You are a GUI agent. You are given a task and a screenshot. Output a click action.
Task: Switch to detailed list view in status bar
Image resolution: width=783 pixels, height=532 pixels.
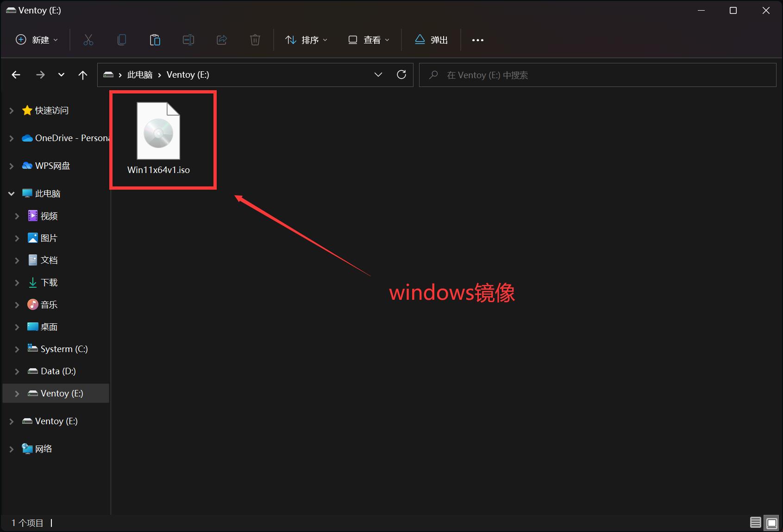[754, 522]
